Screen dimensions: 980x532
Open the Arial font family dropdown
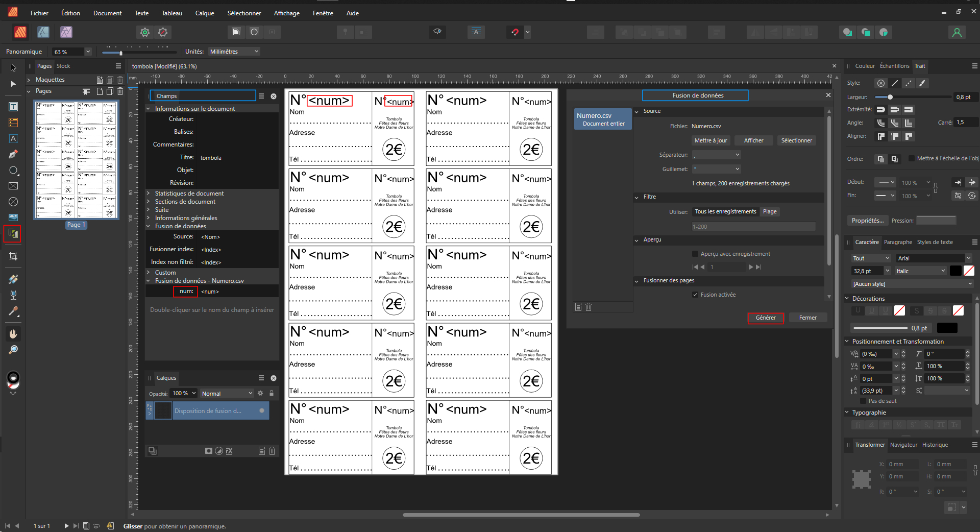coord(934,258)
